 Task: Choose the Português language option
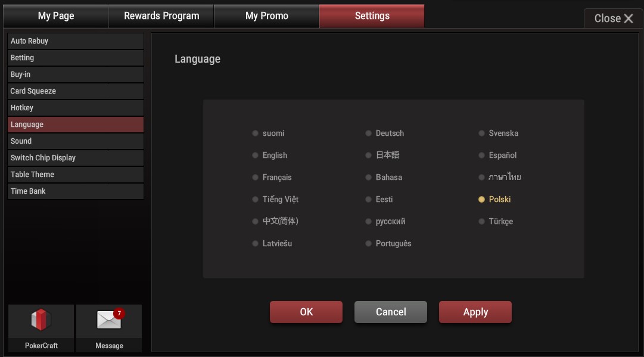369,244
